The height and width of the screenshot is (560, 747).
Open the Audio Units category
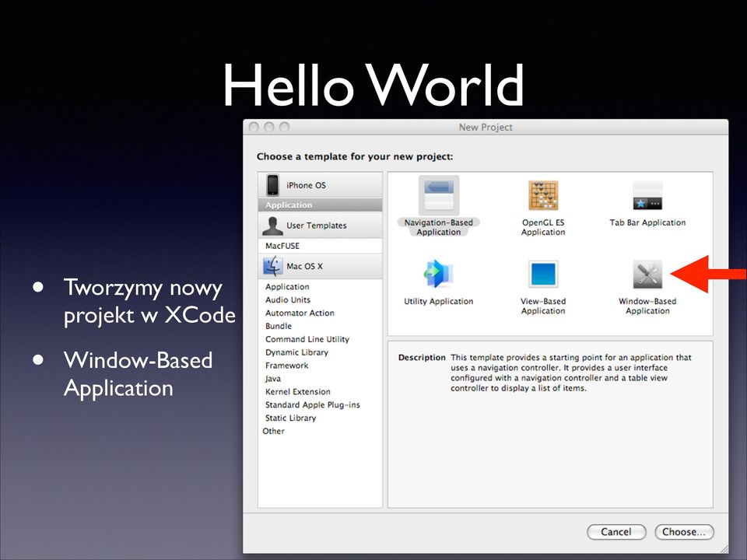click(x=320, y=300)
